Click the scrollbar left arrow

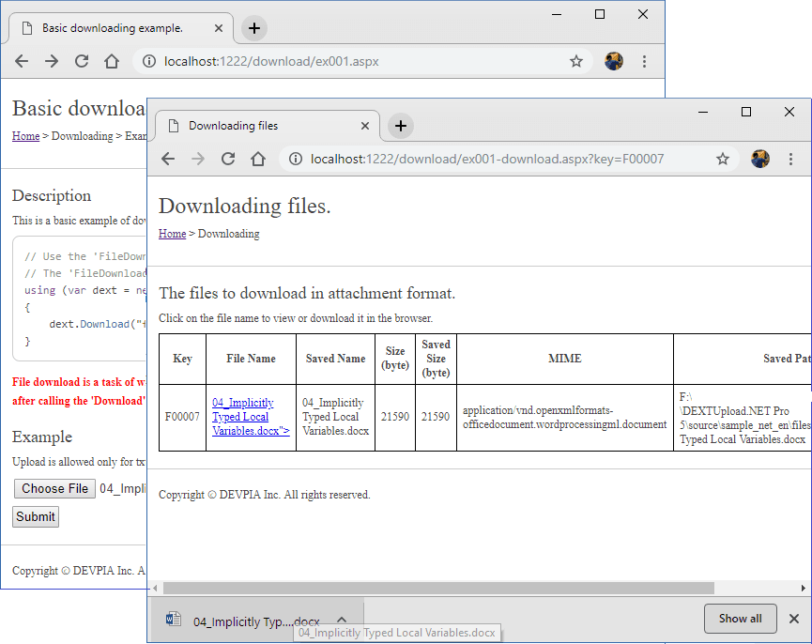155,588
